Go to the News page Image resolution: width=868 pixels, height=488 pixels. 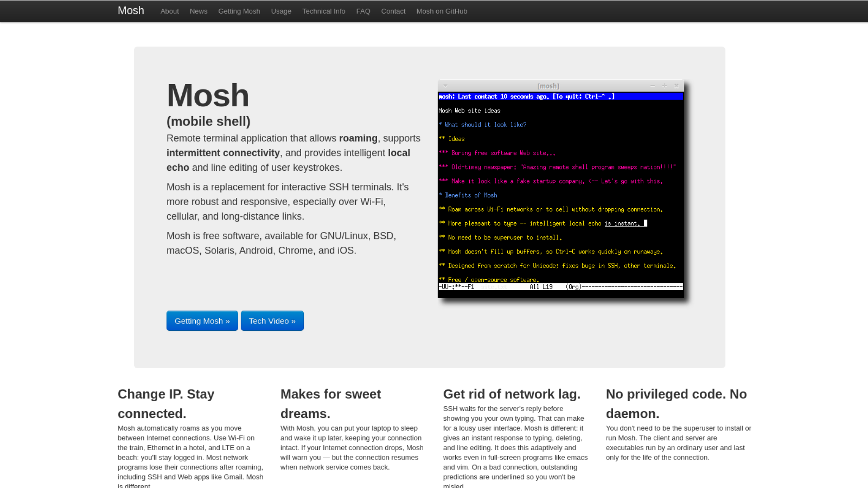point(198,11)
